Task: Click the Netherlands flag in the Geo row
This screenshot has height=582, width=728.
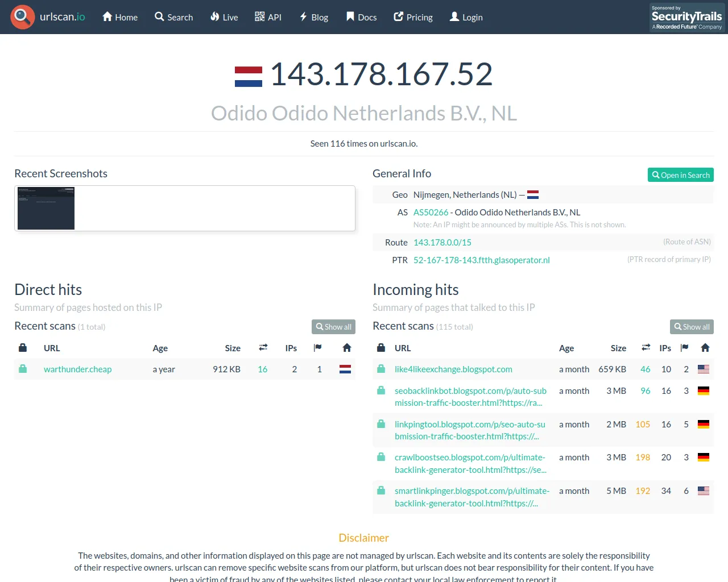Action: pyautogui.click(x=533, y=194)
